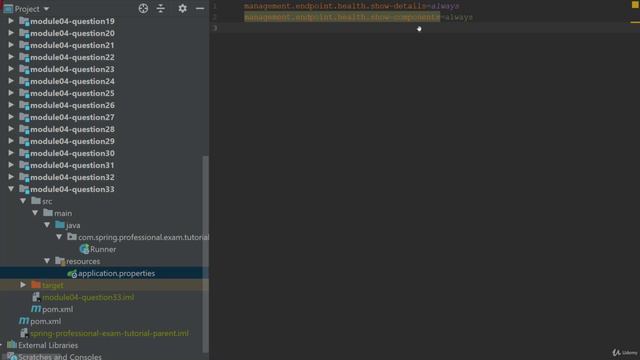Click module04-question21 module folder icon
This screenshot has height=360, width=640.
point(24,45)
